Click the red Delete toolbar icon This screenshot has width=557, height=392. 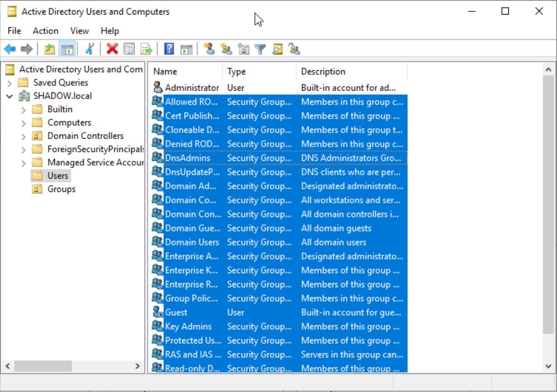(112, 49)
